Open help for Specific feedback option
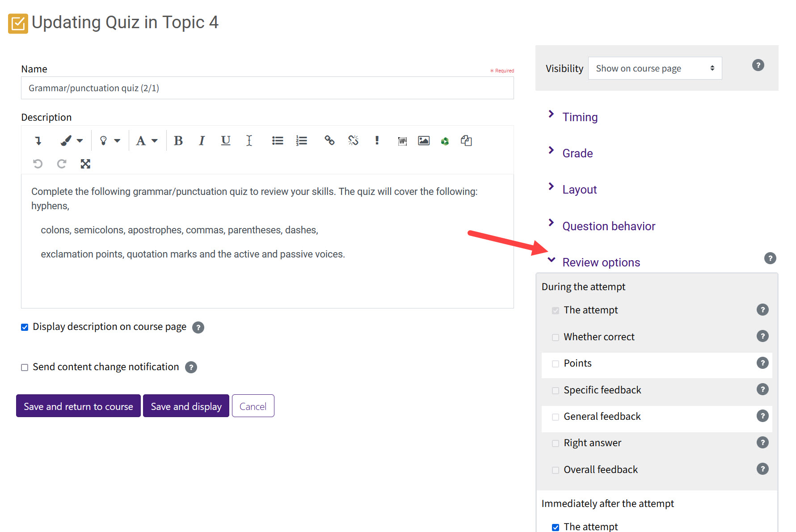Screen dimensions: 796x532 point(762,389)
